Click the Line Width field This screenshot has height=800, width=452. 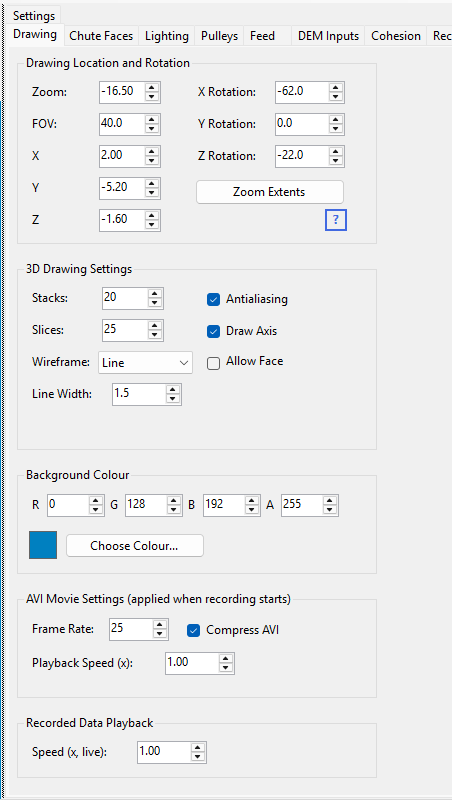139,394
